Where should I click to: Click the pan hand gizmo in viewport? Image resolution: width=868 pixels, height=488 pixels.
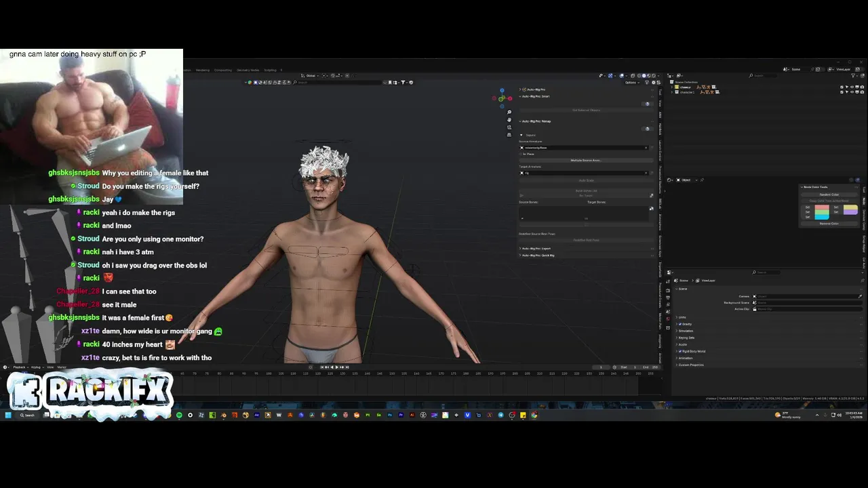[509, 120]
